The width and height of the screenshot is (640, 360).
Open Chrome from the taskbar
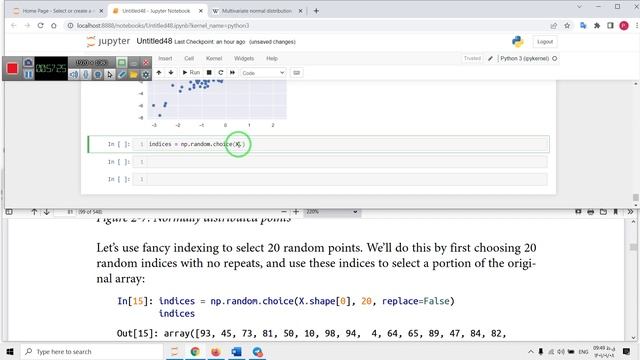[195, 351]
